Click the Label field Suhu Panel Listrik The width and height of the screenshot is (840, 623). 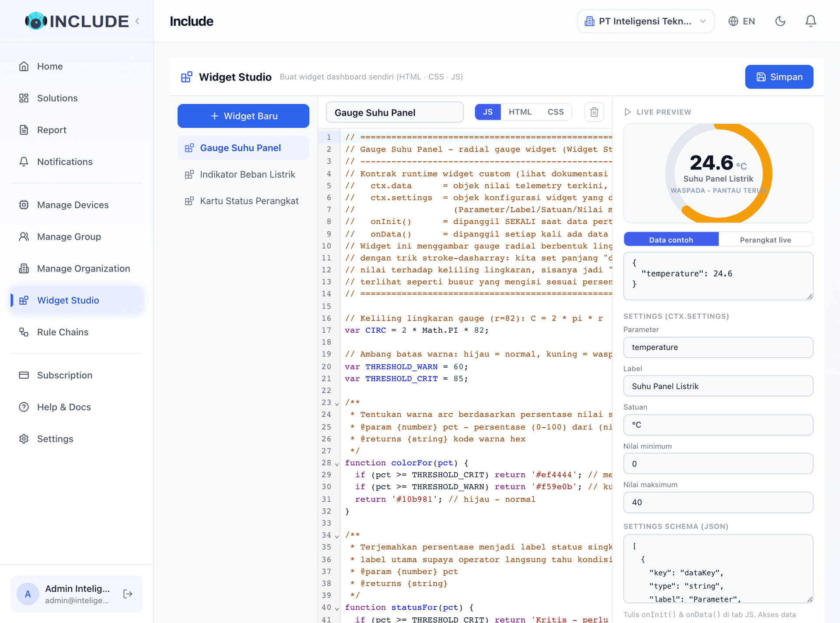(x=718, y=386)
